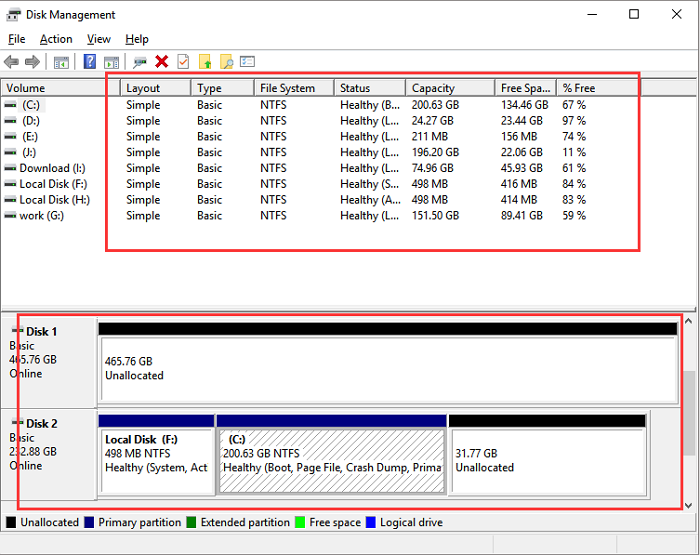Open the File menu
Image resolution: width=700 pixels, height=555 pixels.
[x=16, y=39]
